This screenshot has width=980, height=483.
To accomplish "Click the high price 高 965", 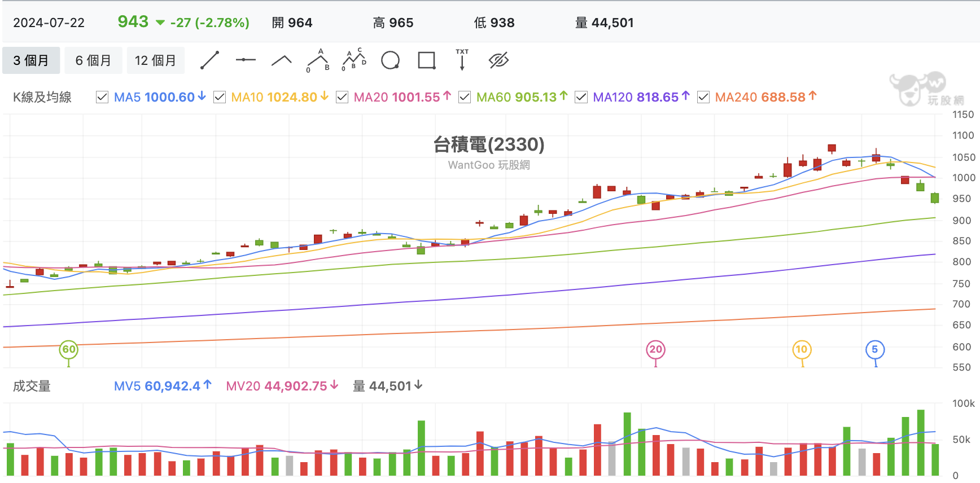I will (393, 23).
